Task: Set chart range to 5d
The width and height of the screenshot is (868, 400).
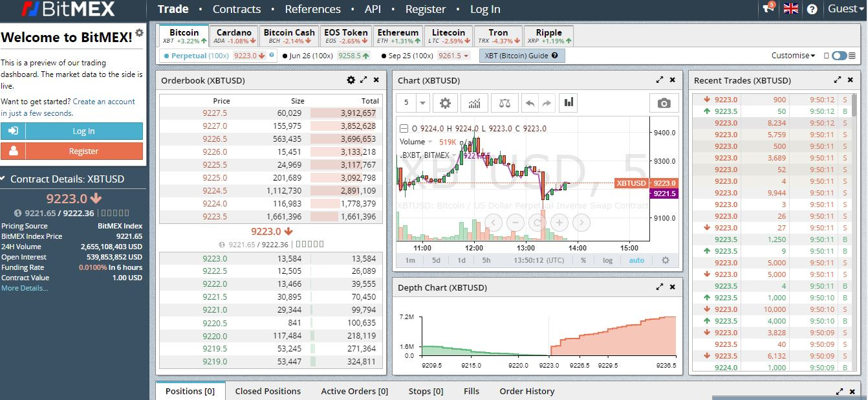Action: (436, 260)
